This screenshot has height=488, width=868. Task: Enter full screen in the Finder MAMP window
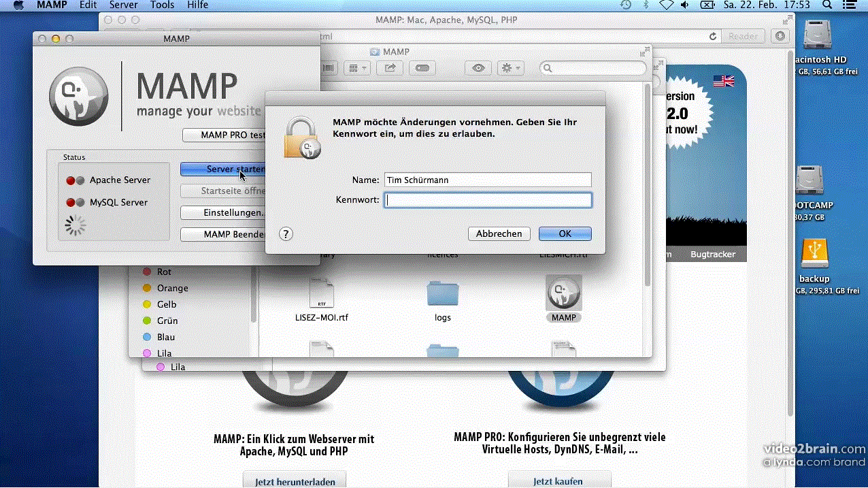(x=644, y=52)
